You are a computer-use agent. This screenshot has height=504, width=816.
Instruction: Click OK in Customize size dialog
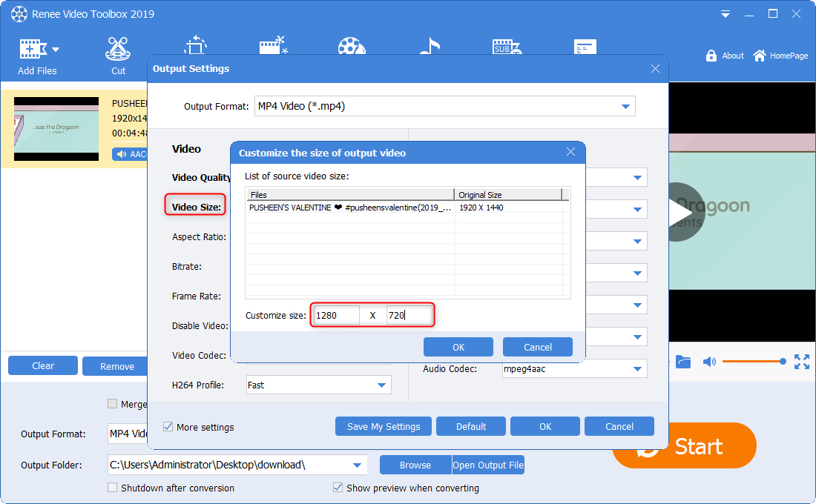click(458, 347)
